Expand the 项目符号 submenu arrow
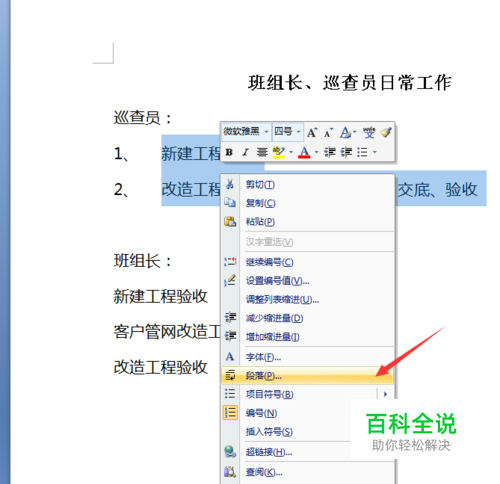Viewport: 500px width, 484px height. click(386, 394)
